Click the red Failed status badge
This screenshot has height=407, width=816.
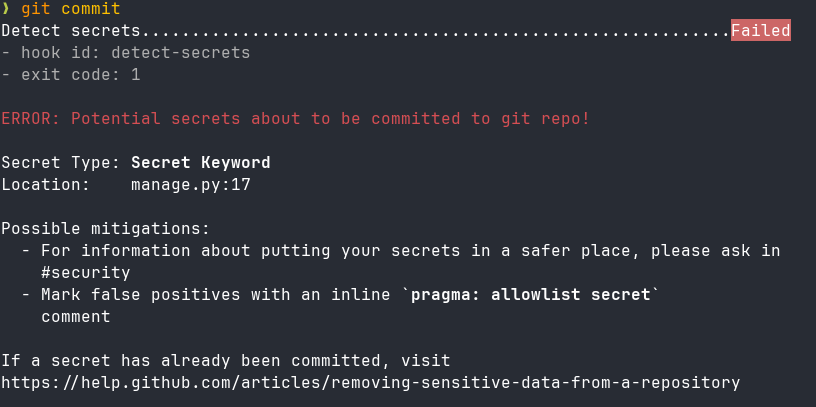(x=760, y=31)
